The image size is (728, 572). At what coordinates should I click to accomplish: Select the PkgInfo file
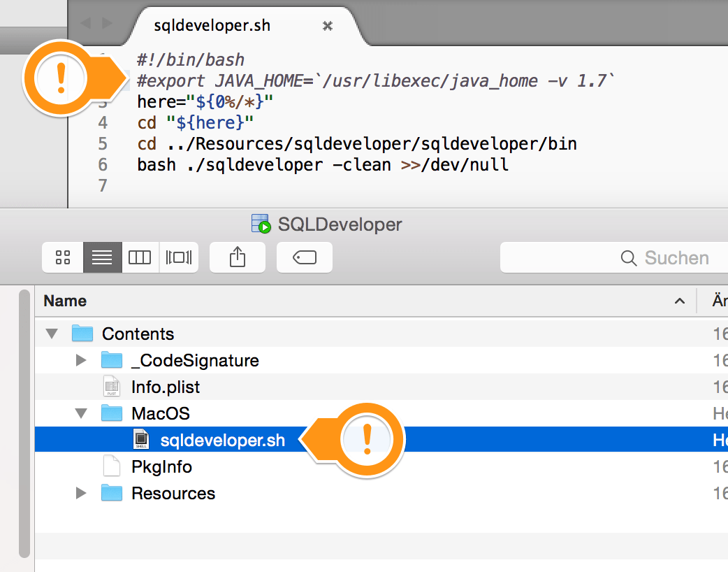pos(381,466)
